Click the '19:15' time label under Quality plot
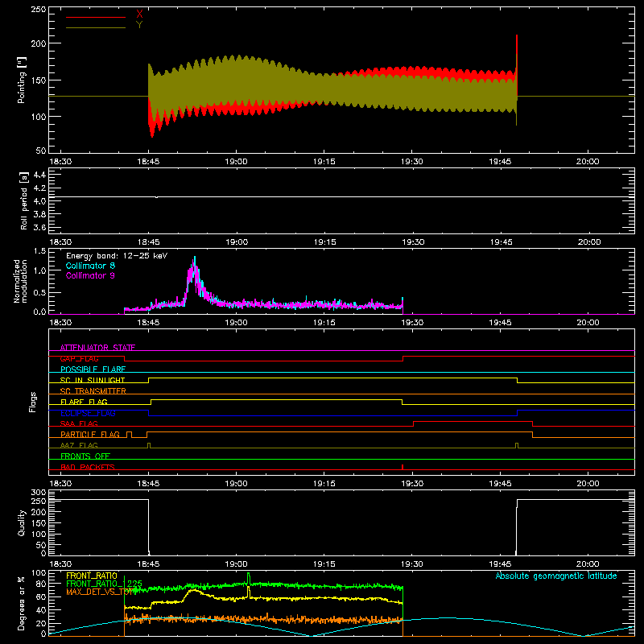 click(x=324, y=564)
